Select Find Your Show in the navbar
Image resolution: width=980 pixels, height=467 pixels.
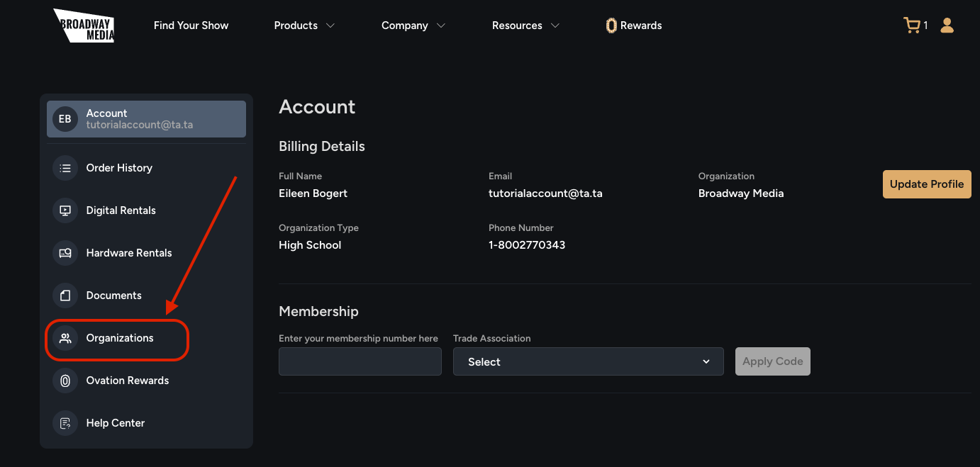[191, 25]
